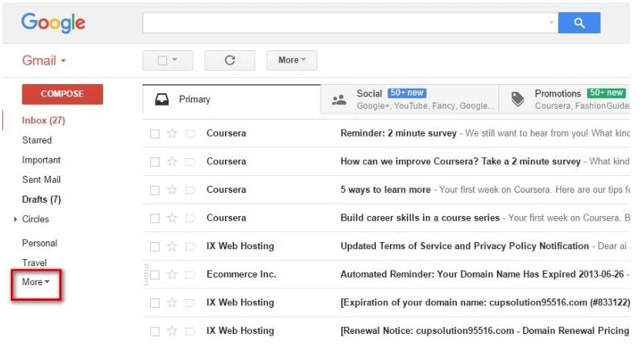Open the Automated Reminder domain expired email
This screenshot has width=644, height=344.
(x=482, y=274)
